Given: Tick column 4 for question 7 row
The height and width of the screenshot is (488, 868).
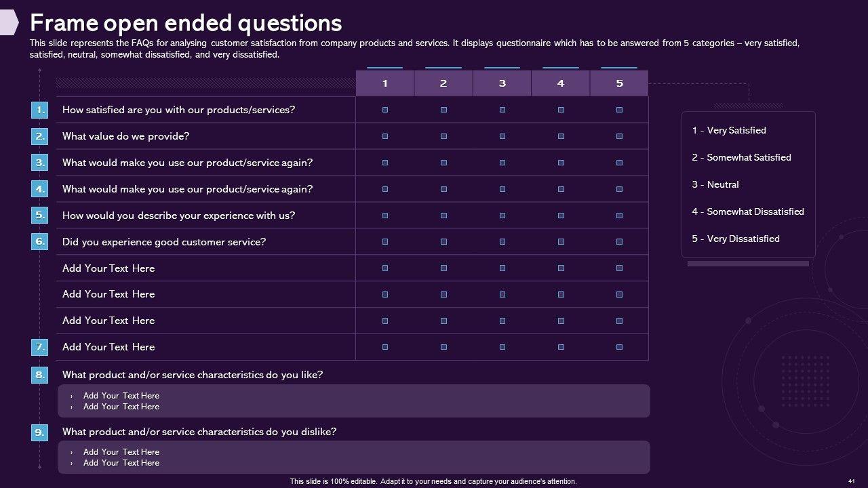Looking at the screenshot, I should (x=561, y=347).
